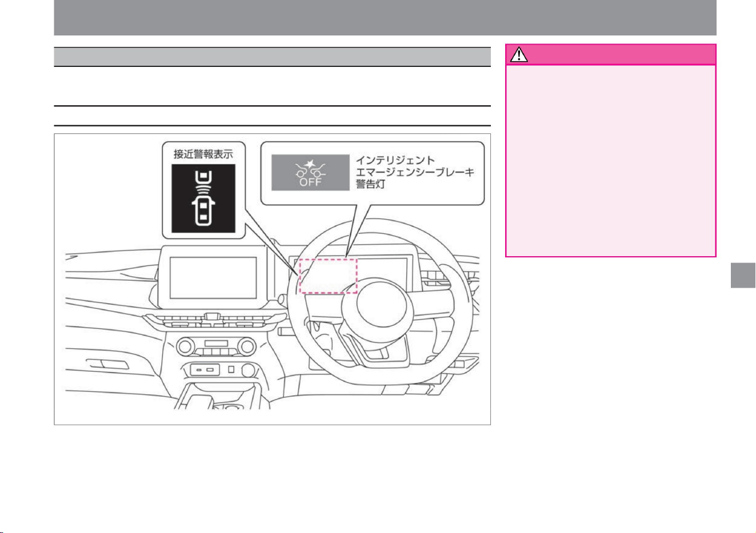This screenshot has width=756, height=533.
Task: Click the proximity warning car icon
Action: tap(204, 198)
